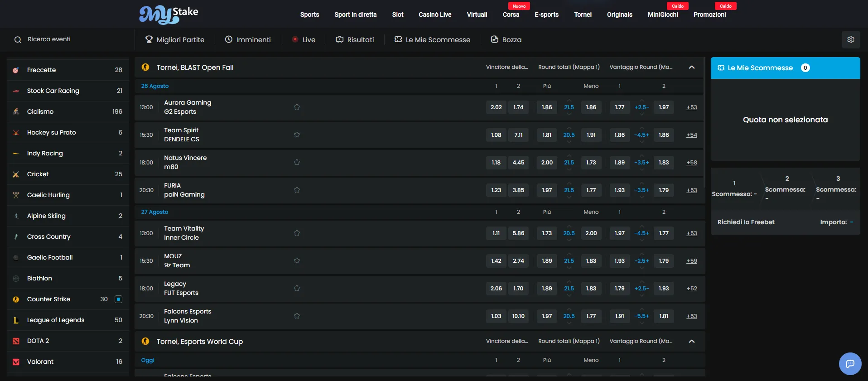Viewport: 868px width, 381px height.
Task: Open the MiniGiochi section
Action: [663, 14]
